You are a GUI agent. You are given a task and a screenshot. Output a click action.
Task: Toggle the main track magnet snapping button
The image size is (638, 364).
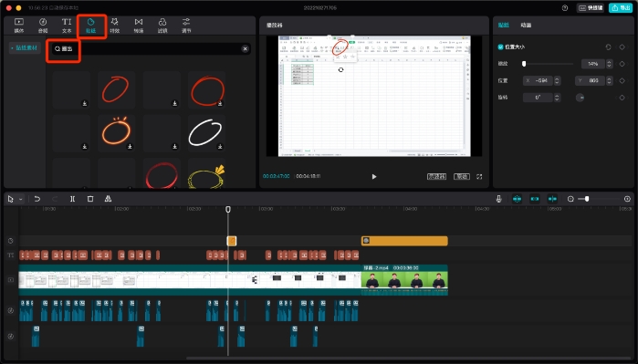click(518, 199)
